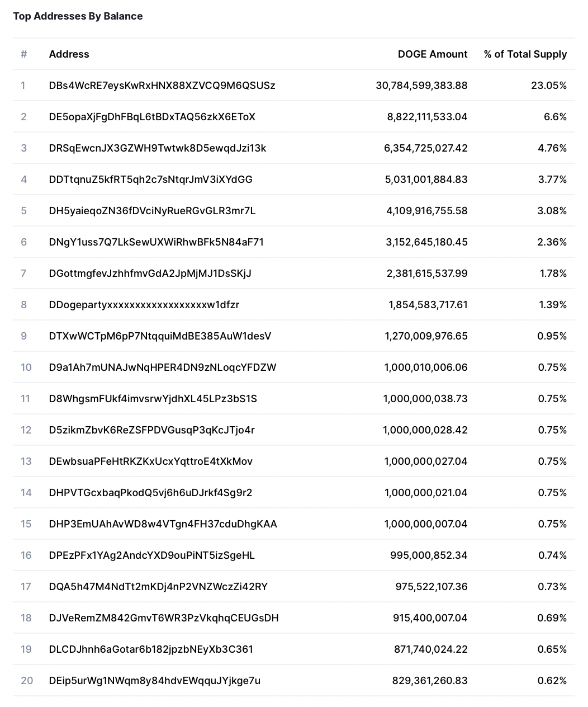Select the address starting with DDTtqnuZ5kfRT5
The height and width of the screenshot is (707, 588).
151,180
